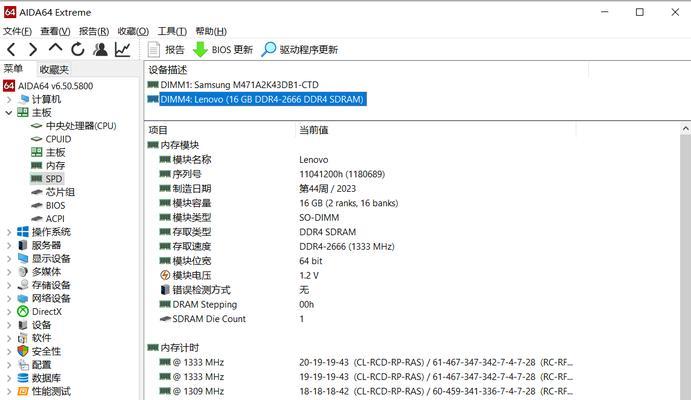Screen dimensions: 691x400
Task: Click the 设备描述 column header
Action: (x=167, y=70)
